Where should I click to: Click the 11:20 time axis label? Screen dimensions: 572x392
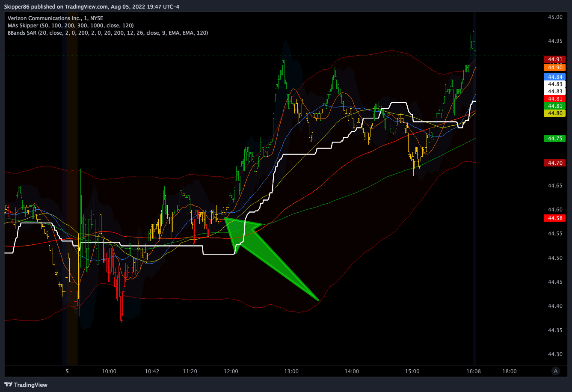[190, 371]
